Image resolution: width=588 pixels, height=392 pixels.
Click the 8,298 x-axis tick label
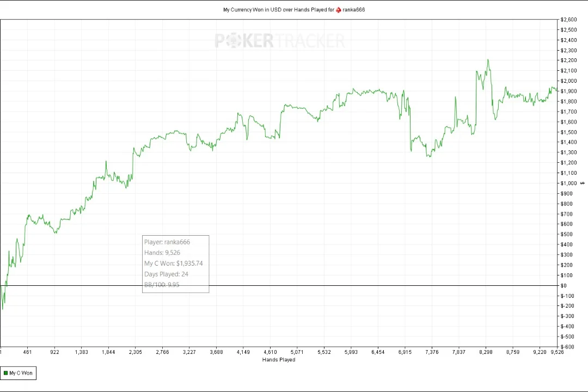coord(486,352)
